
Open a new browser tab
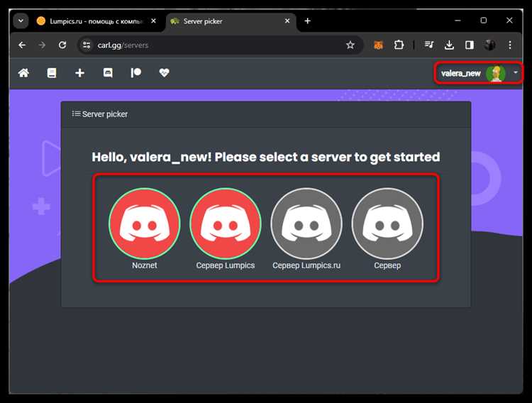point(307,21)
